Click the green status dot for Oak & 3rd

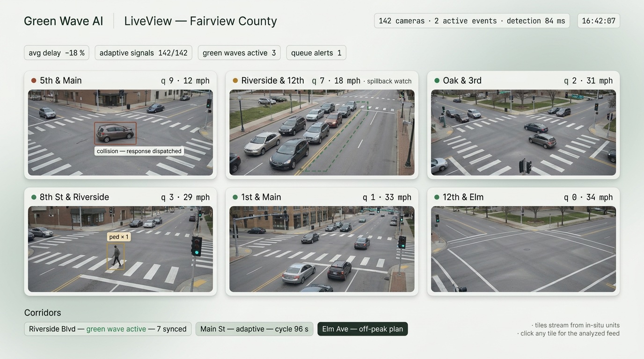tap(437, 80)
